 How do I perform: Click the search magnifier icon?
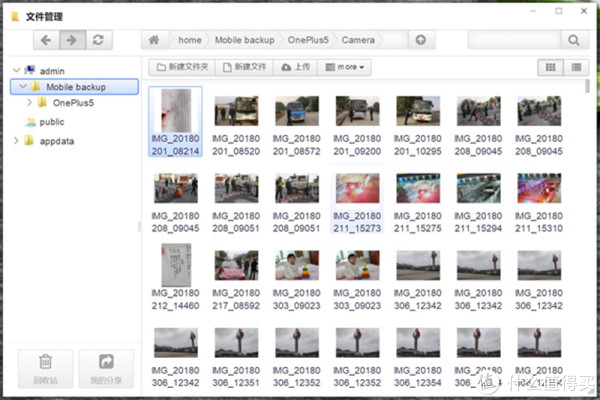pos(573,40)
